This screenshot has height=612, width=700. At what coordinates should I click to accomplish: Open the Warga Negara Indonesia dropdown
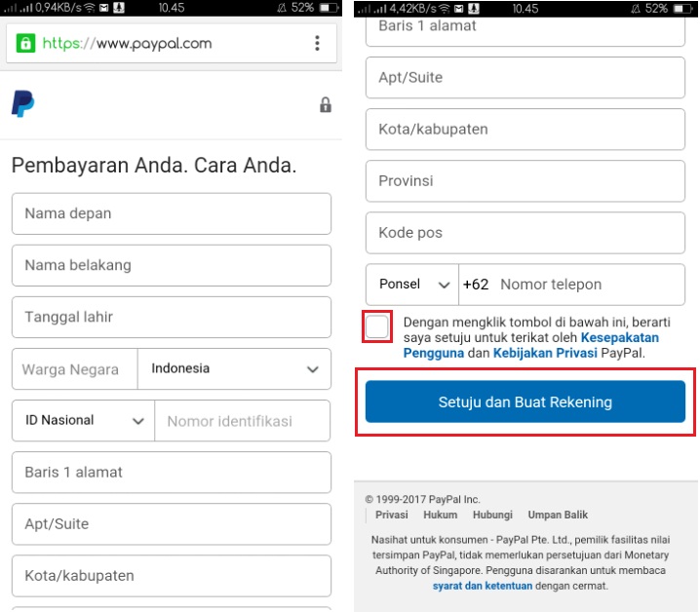pyautogui.click(x=234, y=368)
